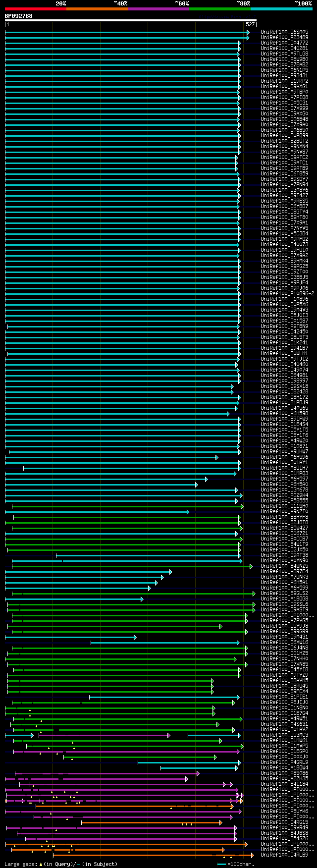This screenshot has width=317, height=868.
Task: Choose the UniRef100_Q42450 label
Action: pos(284,332)
